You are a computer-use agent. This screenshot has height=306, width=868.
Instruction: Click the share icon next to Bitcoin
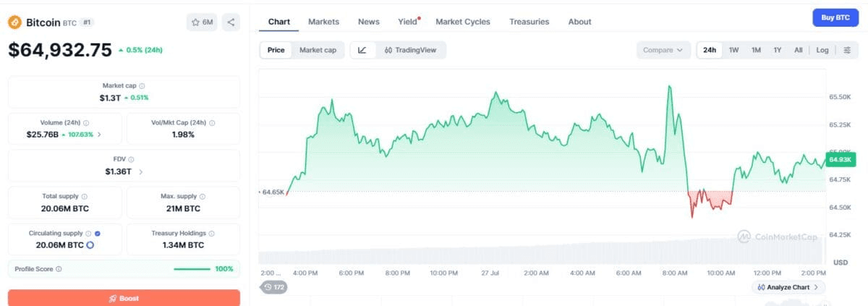[231, 22]
